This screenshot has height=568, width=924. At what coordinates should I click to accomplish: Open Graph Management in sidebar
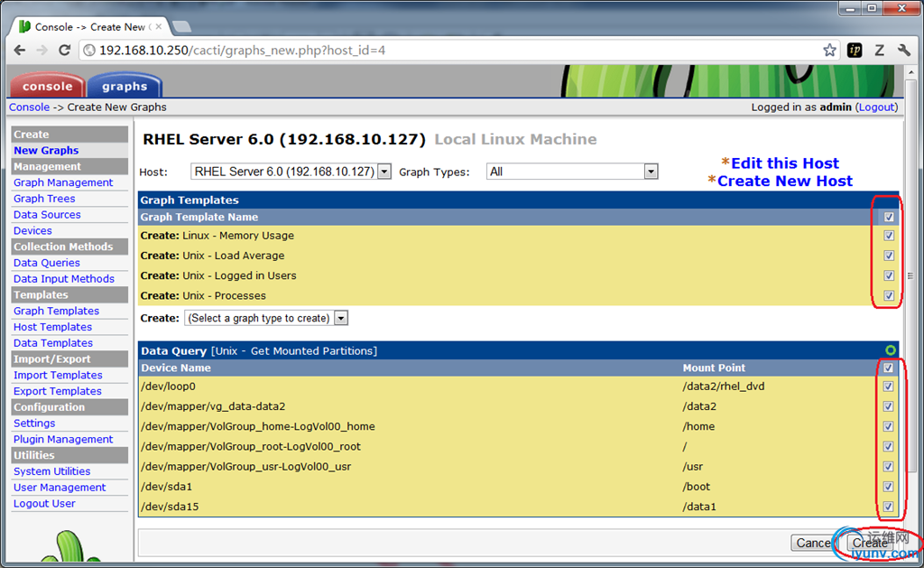[x=63, y=182]
